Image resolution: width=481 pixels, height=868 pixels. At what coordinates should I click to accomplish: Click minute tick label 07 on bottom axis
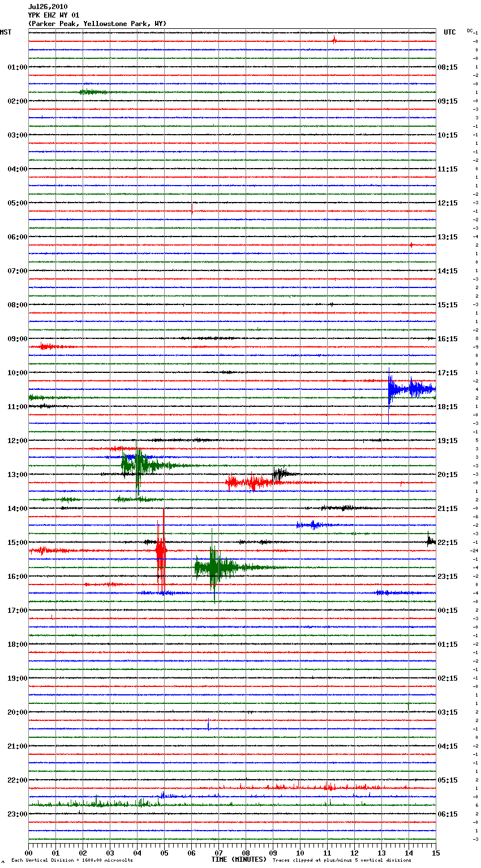(x=218, y=853)
